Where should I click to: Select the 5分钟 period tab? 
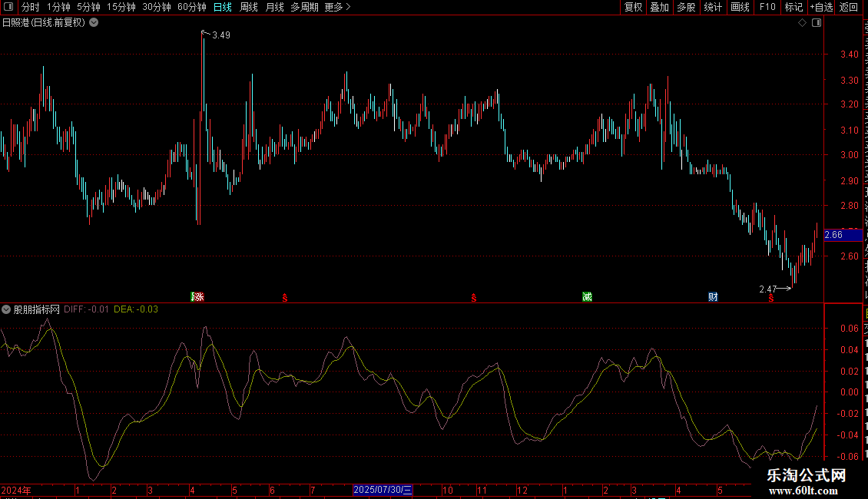88,7
